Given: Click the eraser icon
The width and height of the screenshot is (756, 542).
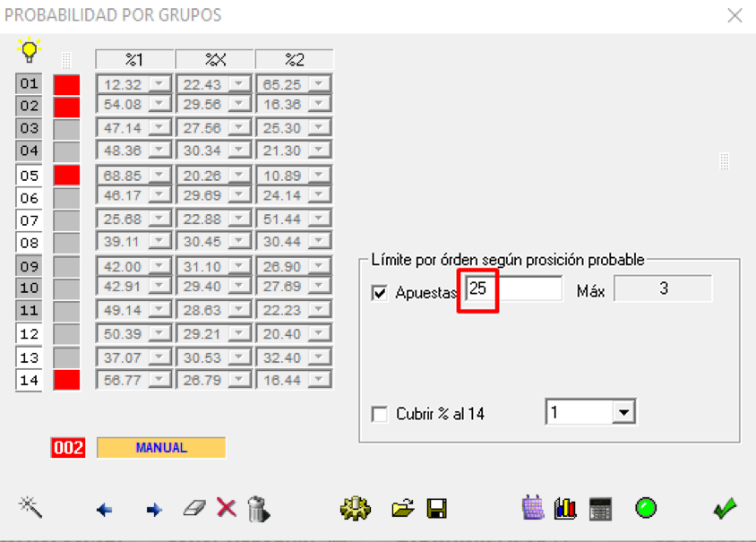Looking at the screenshot, I should click(x=194, y=508).
